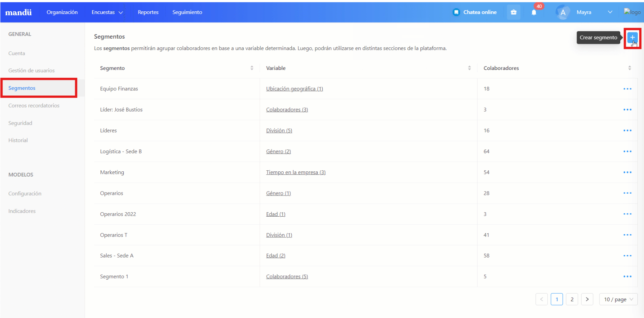Click Edad (2) link
The height and width of the screenshot is (318, 644).
click(276, 256)
